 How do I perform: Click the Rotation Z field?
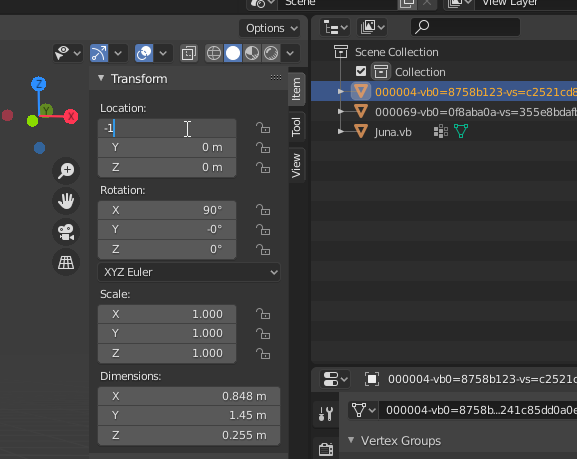[x=167, y=250]
